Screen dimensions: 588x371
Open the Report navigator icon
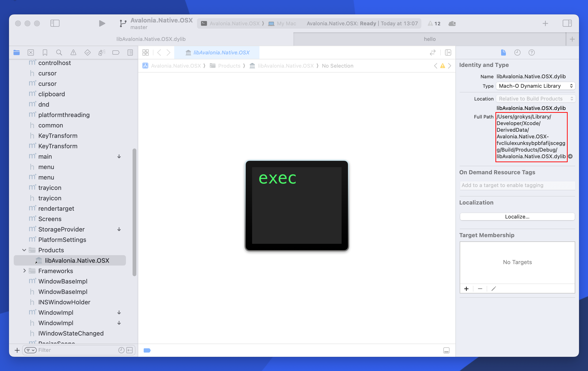click(x=130, y=52)
